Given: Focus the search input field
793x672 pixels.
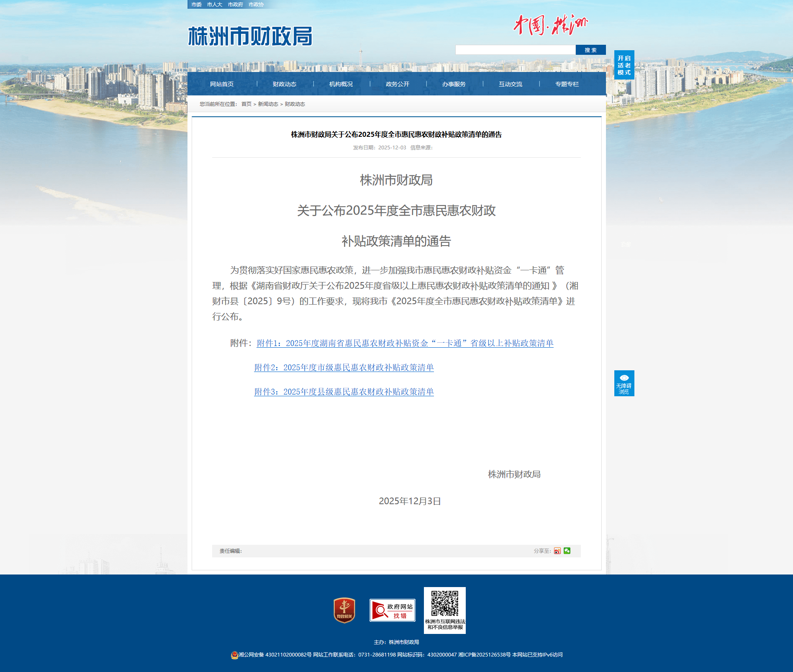Looking at the screenshot, I should click(x=515, y=50).
